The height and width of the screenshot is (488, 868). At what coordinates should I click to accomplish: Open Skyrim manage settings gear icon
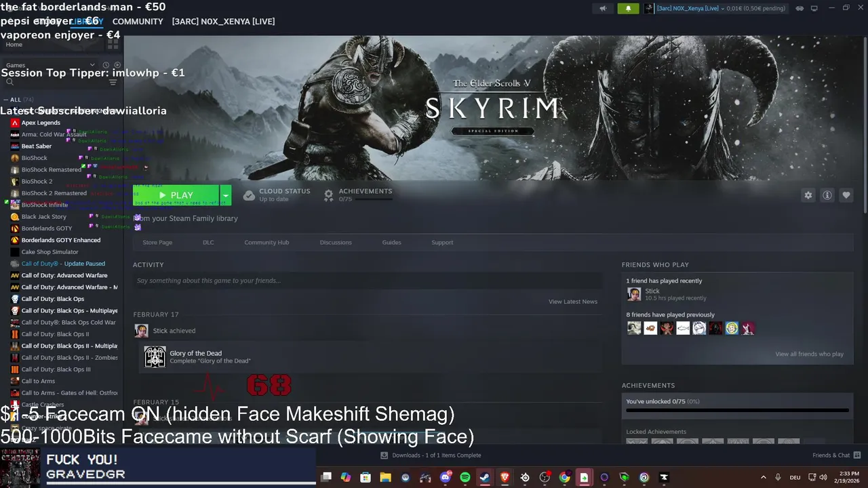(x=808, y=195)
